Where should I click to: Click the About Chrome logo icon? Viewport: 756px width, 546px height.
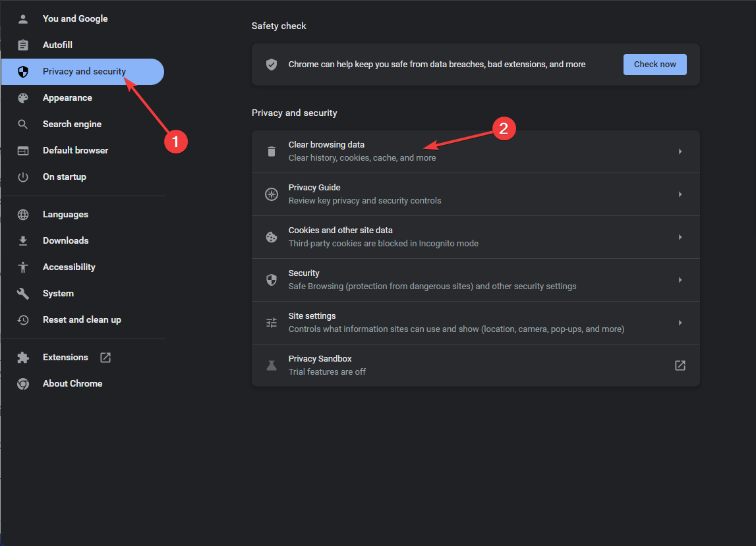pos(23,384)
